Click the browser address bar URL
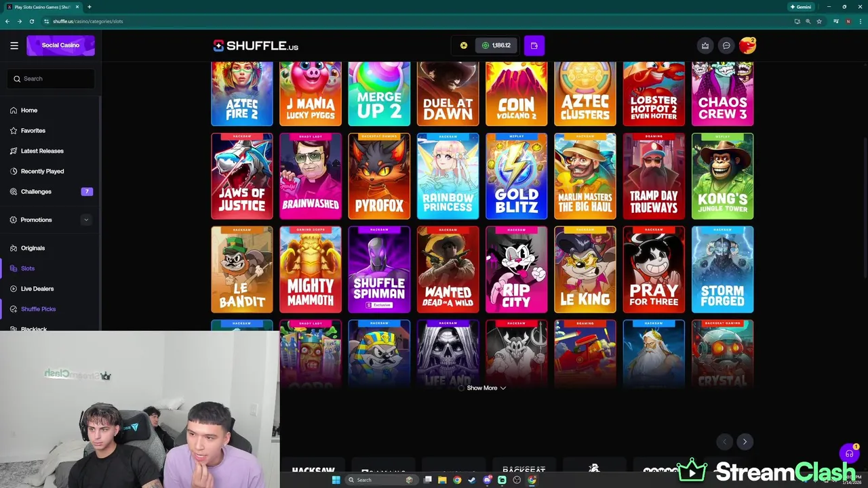The image size is (868, 488). pos(88,21)
